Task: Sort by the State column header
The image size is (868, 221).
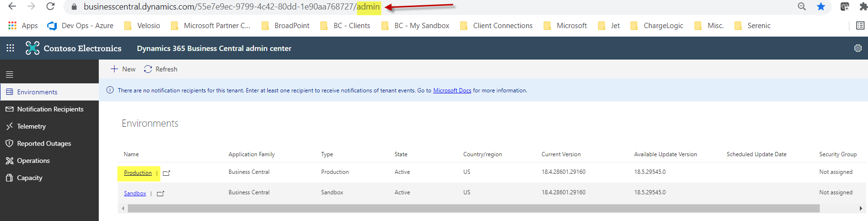Action: click(401, 154)
